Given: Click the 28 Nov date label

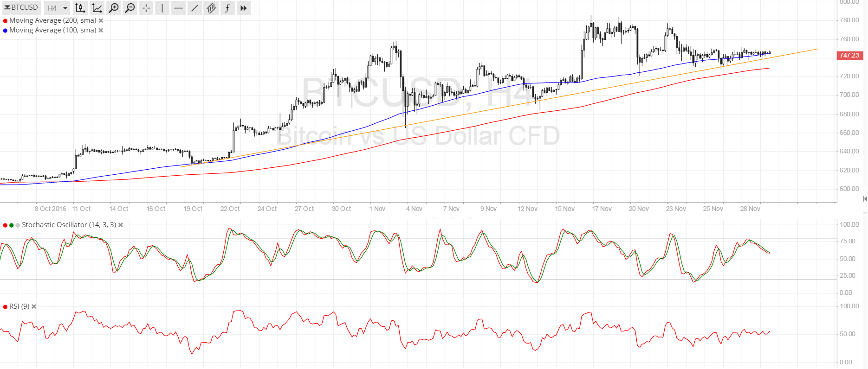Looking at the screenshot, I should coord(751,209).
